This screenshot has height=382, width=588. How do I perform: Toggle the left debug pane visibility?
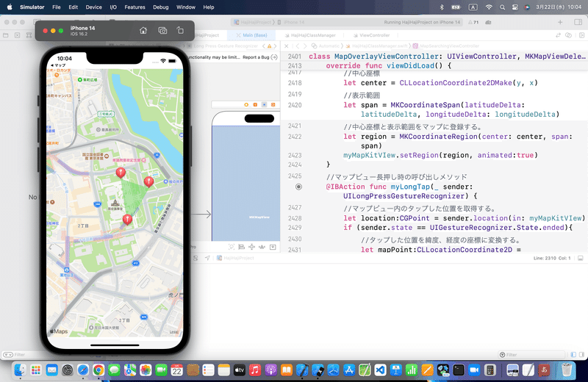point(573,355)
